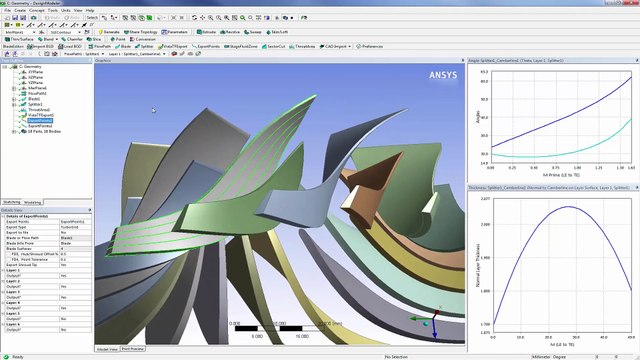Screen dimensions: 640x360
Task: Select XYPlane in the tree outline
Action: point(35,72)
